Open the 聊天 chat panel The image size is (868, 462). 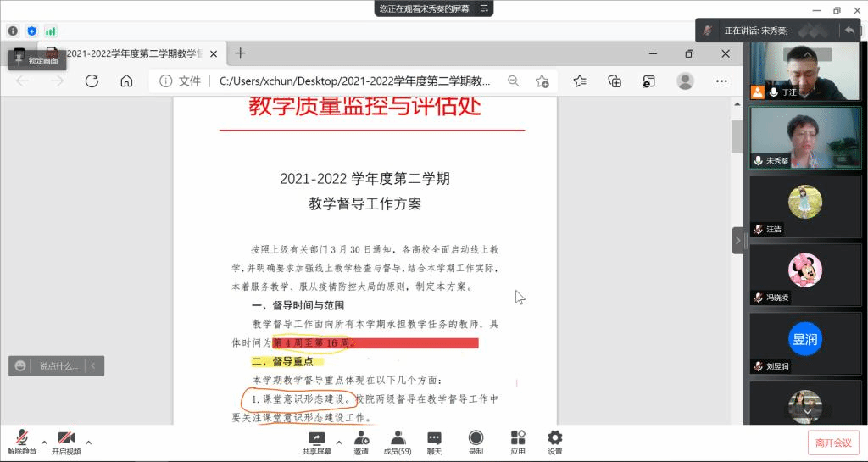point(434,437)
